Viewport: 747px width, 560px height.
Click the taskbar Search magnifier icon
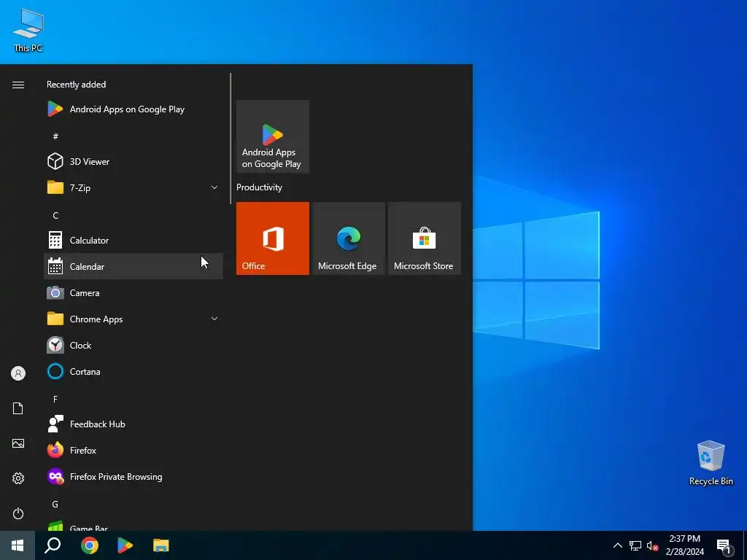pyautogui.click(x=53, y=545)
